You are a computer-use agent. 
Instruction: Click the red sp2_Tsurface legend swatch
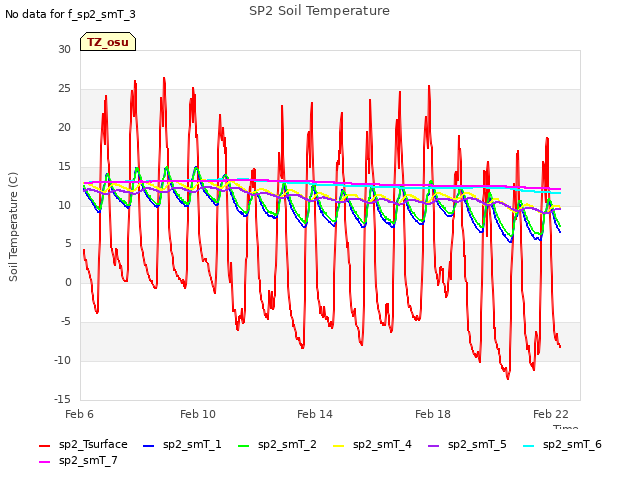(44, 446)
